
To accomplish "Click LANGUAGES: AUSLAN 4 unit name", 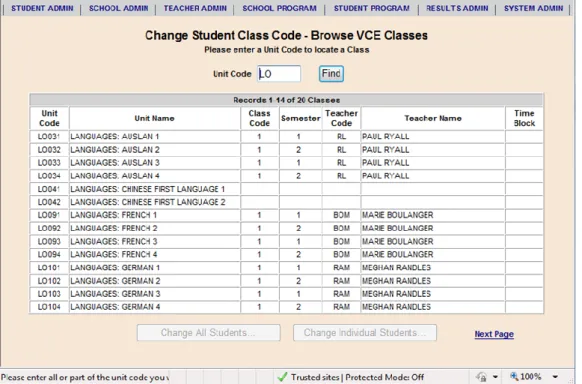I will (x=115, y=176).
